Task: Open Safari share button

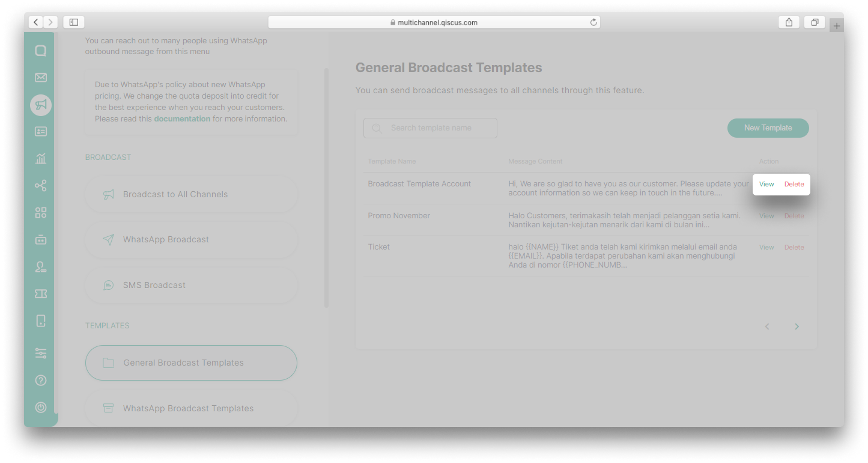Action: [x=789, y=22]
